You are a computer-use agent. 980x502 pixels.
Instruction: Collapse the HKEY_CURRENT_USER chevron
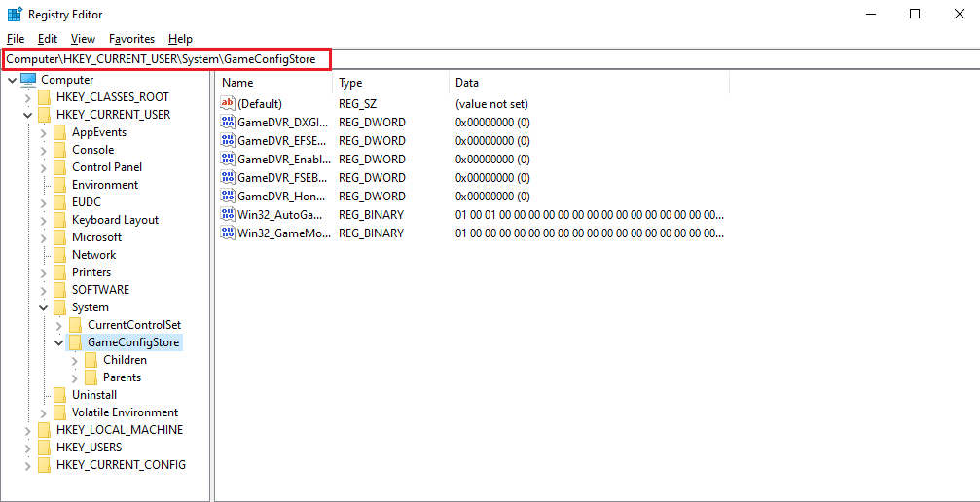27,115
